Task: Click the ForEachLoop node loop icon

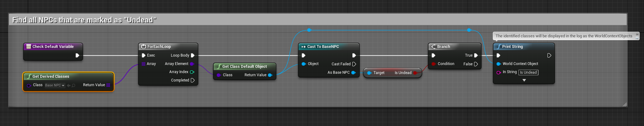Action: click(x=144, y=47)
